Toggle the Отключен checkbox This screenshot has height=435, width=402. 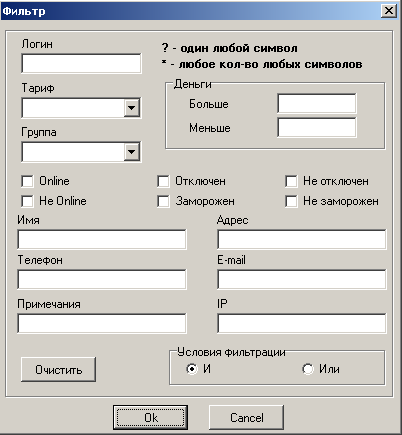163,182
